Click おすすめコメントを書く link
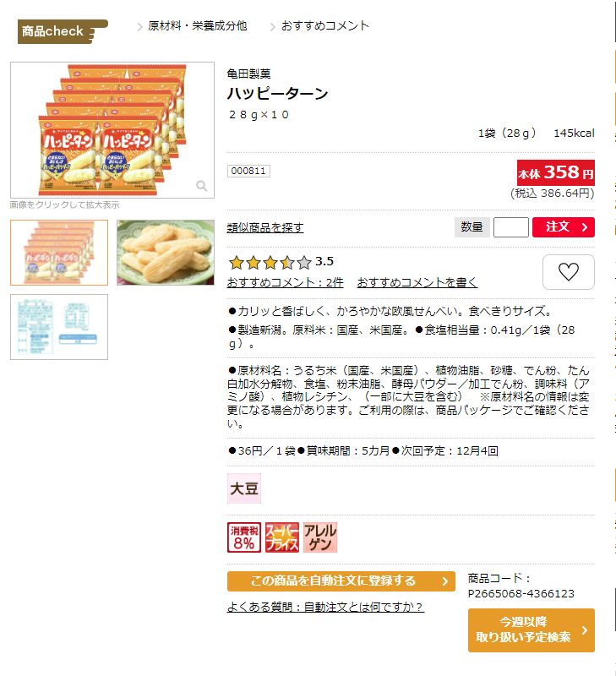 (417, 282)
